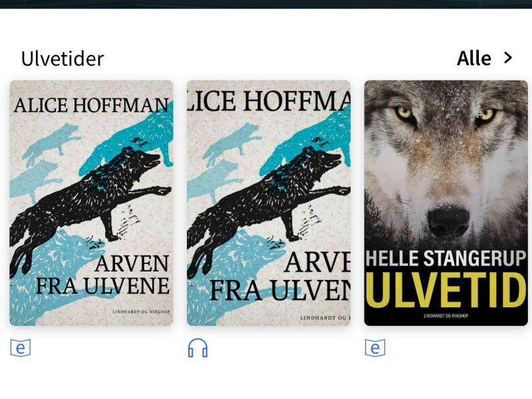Click ALICE HOFFMAN author name on first cover

click(91, 105)
